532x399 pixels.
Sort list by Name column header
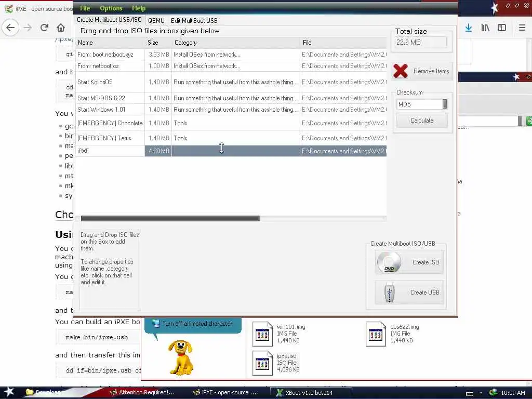pyautogui.click(x=110, y=43)
